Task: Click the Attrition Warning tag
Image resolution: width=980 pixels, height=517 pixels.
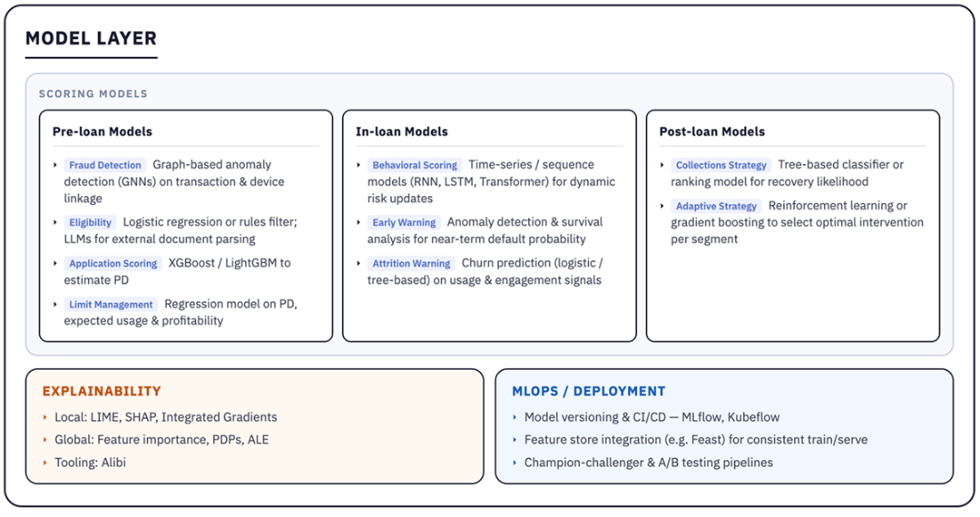Action: coord(412,264)
